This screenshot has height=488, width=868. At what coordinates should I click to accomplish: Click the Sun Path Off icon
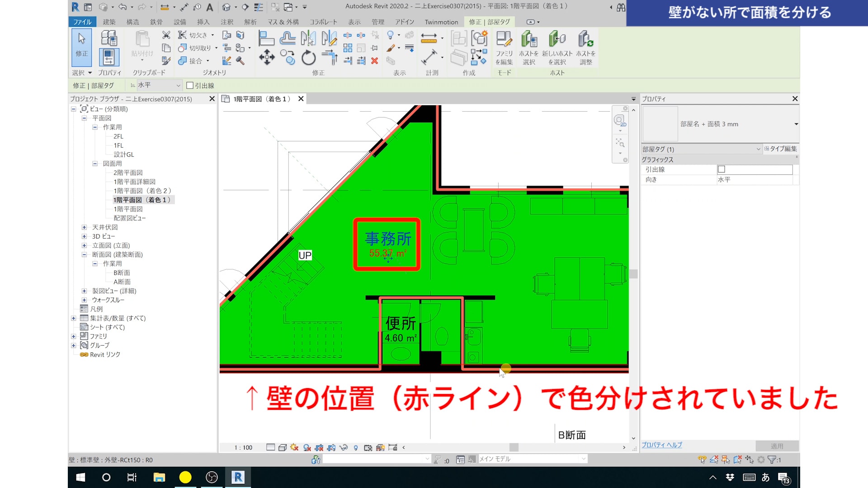pos(294,447)
